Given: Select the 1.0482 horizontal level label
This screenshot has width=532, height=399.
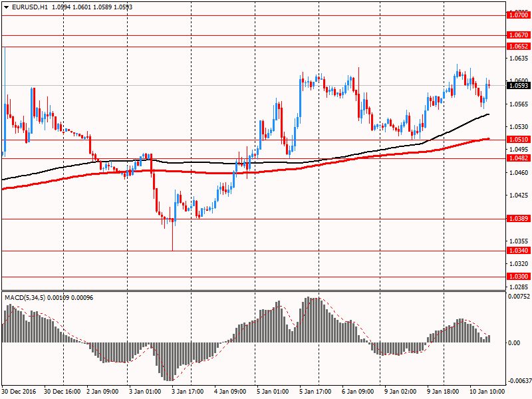Looking at the screenshot, I should [x=518, y=158].
